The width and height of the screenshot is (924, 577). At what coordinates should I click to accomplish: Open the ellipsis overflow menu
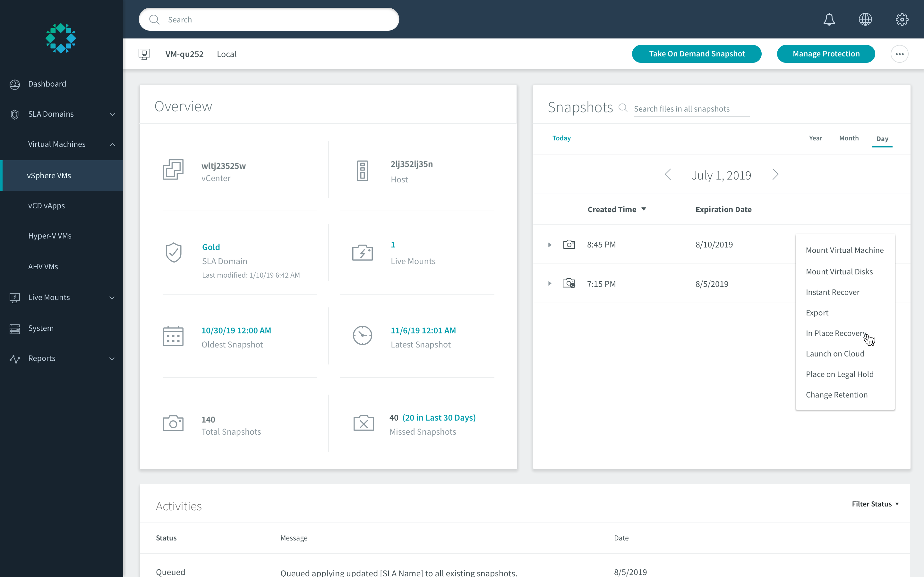click(900, 54)
